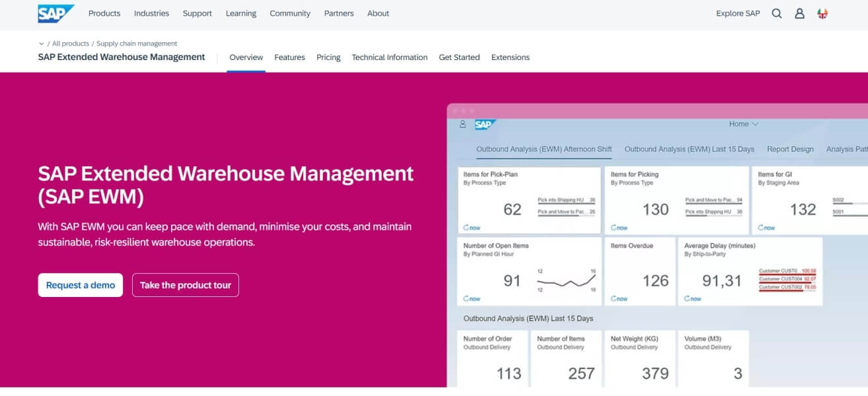Open the Partners menu
The width and height of the screenshot is (868, 396).
coord(339,13)
